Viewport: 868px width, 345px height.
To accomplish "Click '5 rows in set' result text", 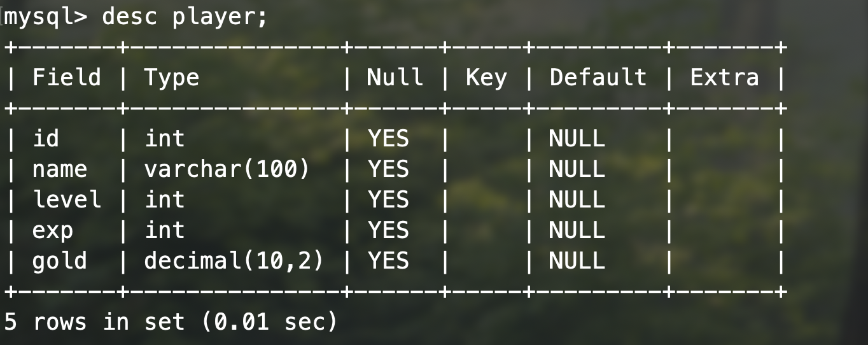I will pos(95,321).
